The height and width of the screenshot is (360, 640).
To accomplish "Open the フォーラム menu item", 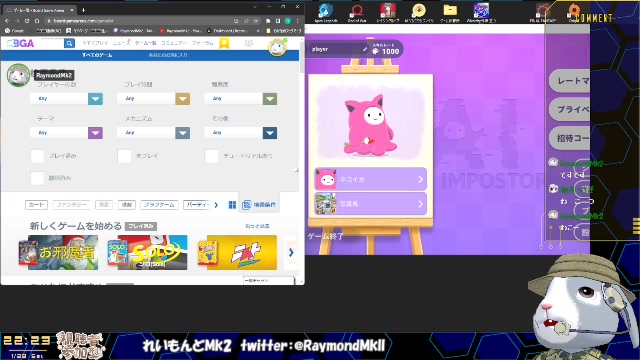I will click(203, 43).
